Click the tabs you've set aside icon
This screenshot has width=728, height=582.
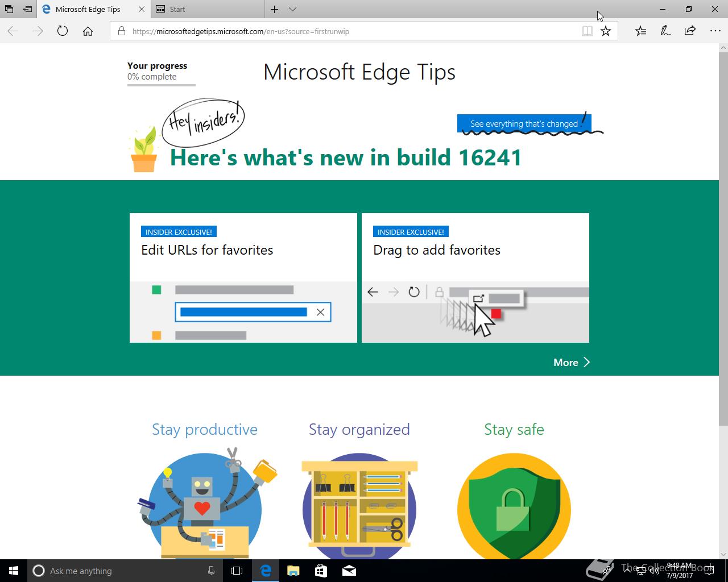click(x=9, y=9)
